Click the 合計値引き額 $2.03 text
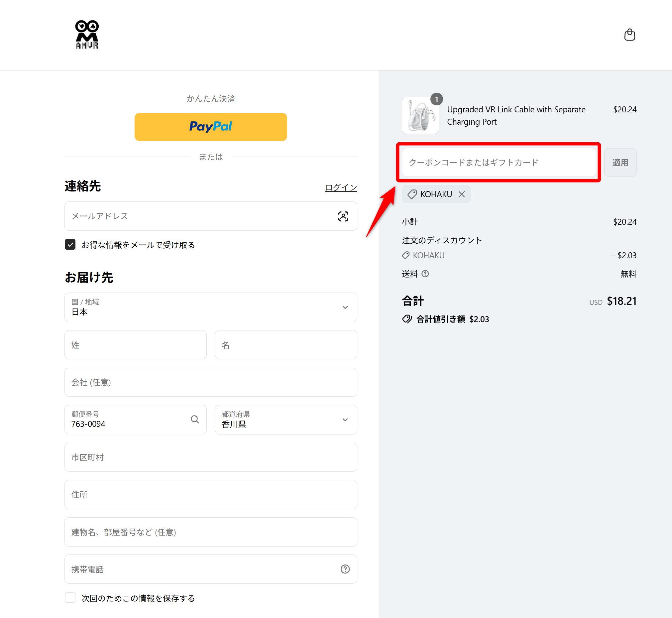This screenshot has width=672, height=618. 452,319
